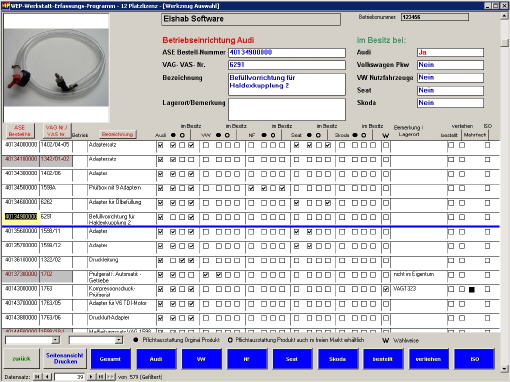
Task: Show ordered items with the bestellt button
Action: [x=382, y=359]
